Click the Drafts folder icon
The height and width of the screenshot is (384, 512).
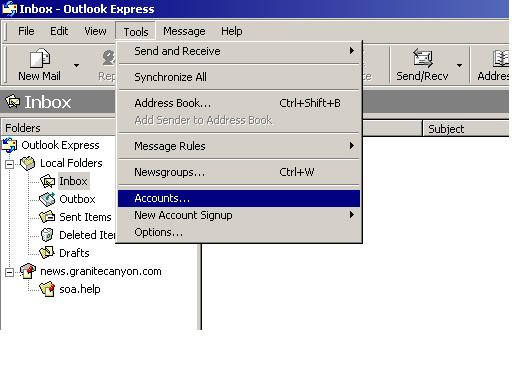pyautogui.click(x=47, y=253)
